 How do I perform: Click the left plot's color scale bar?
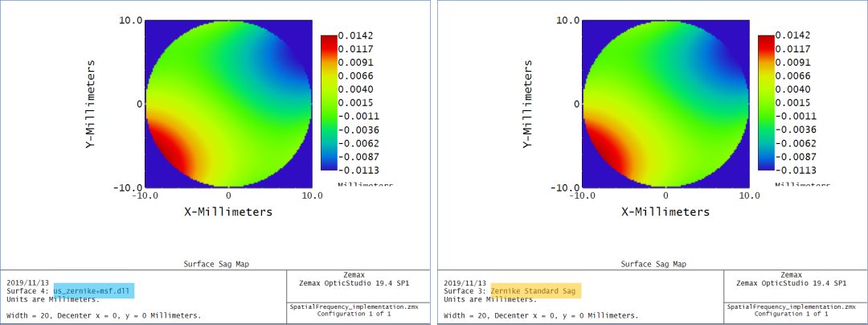[329, 102]
